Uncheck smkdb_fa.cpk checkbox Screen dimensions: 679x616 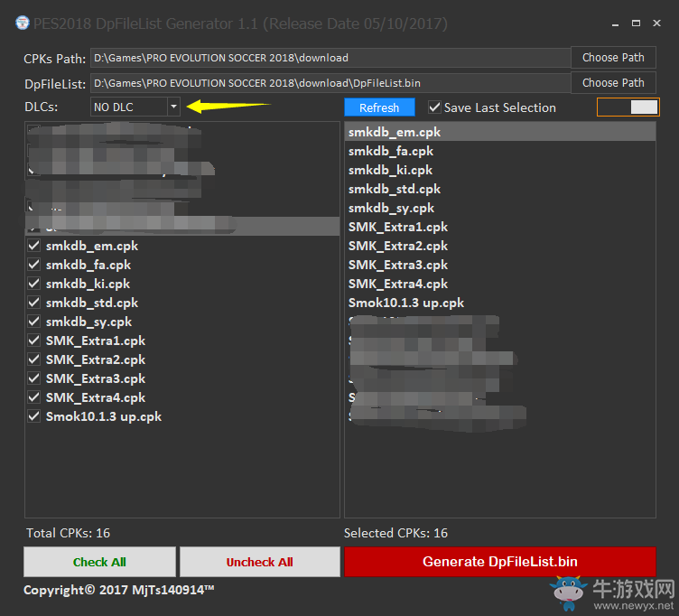click(x=33, y=265)
